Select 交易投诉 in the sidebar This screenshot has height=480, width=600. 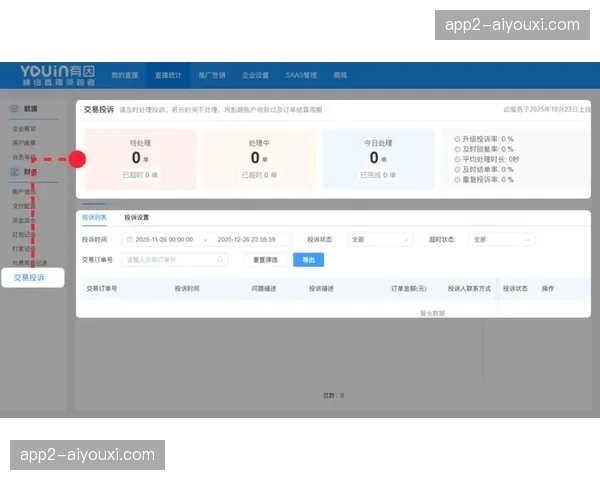(33, 278)
